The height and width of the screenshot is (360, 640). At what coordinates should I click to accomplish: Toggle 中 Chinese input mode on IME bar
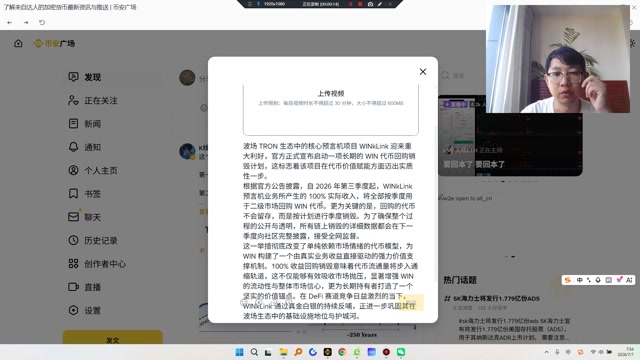point(580,280)
